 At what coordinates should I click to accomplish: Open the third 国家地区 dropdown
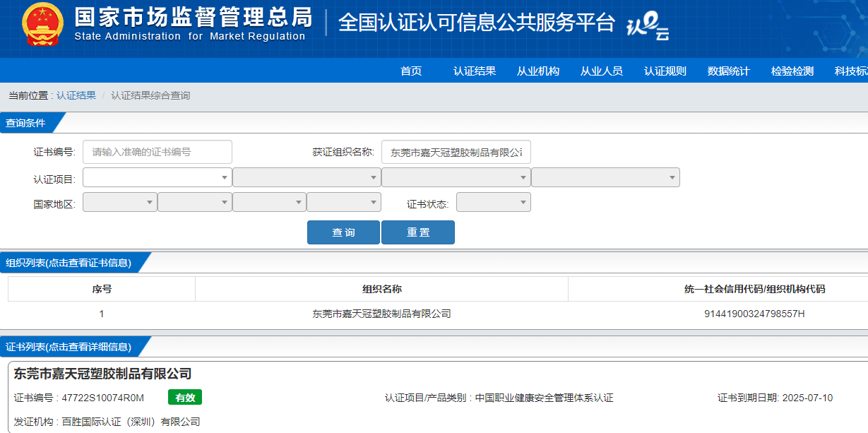coord(269,202)
